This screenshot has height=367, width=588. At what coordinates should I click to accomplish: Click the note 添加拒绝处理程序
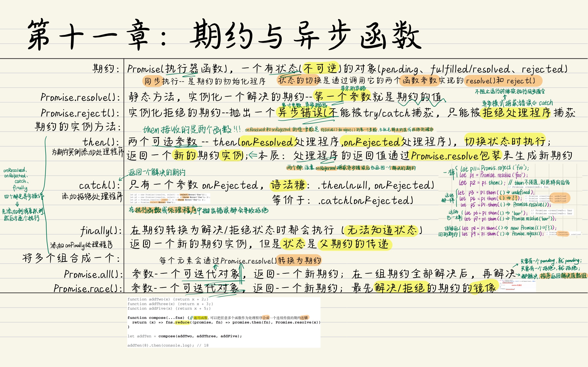92,196
